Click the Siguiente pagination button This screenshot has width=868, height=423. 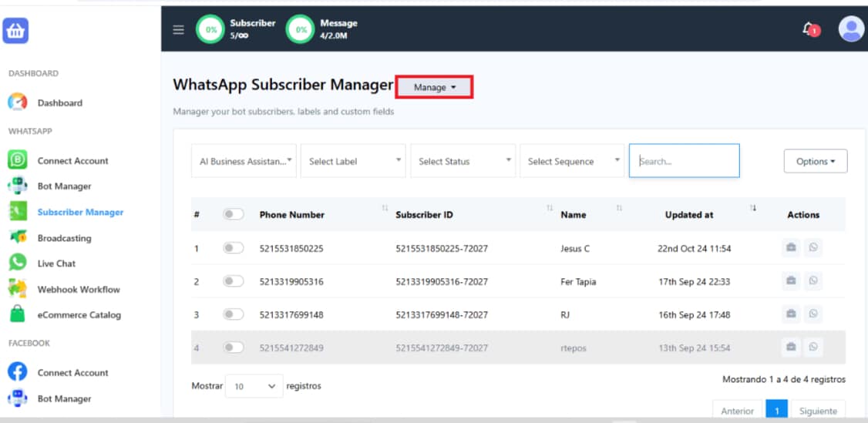pyautogui.click(x=817, y=411)
